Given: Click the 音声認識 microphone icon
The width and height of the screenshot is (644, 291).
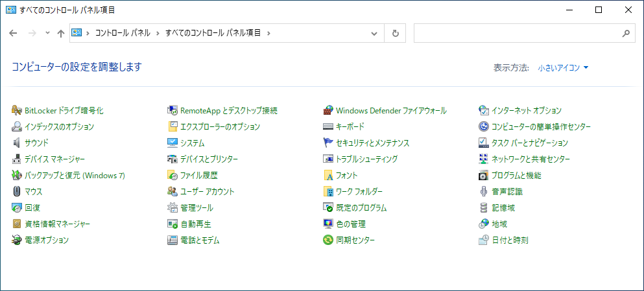Looking at the screenshot, I should [x=483, y=192].
